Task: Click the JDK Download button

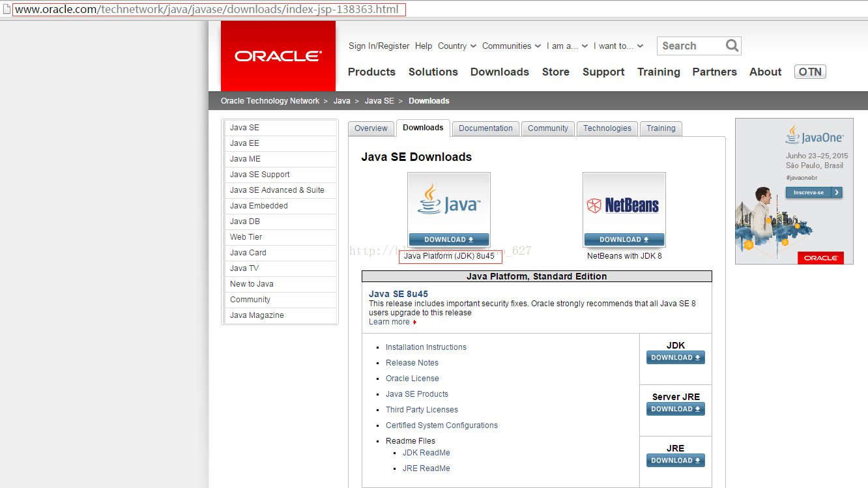Action: 676,358
